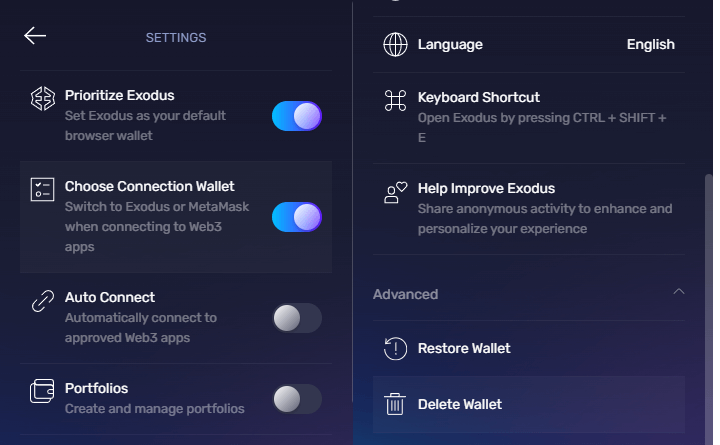Viewport: 720px width, 445px height.
Task: Turn on the Portfolios switch
Action: point(297,399)
